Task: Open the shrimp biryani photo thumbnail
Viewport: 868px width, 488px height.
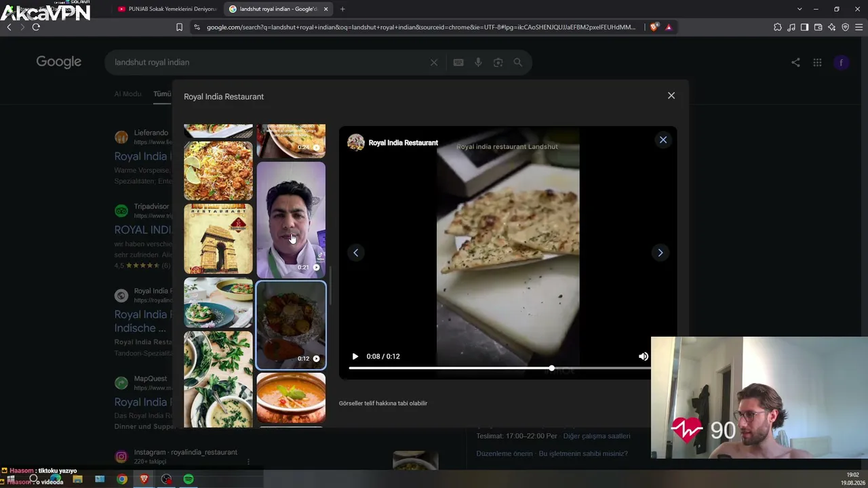Action: click(218, 171)
